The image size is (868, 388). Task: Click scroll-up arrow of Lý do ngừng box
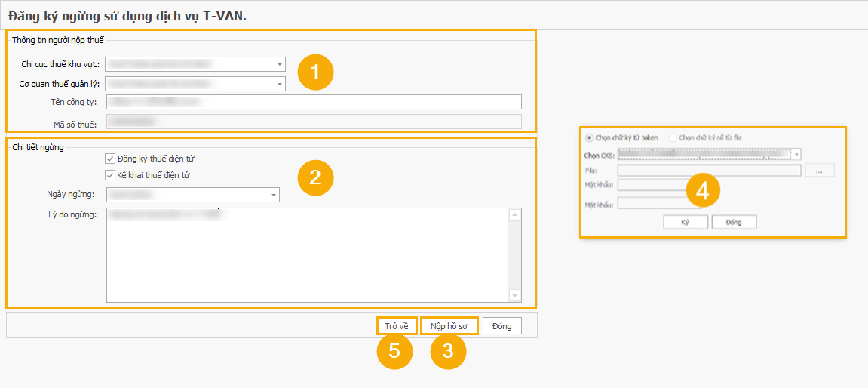(515, 215)
